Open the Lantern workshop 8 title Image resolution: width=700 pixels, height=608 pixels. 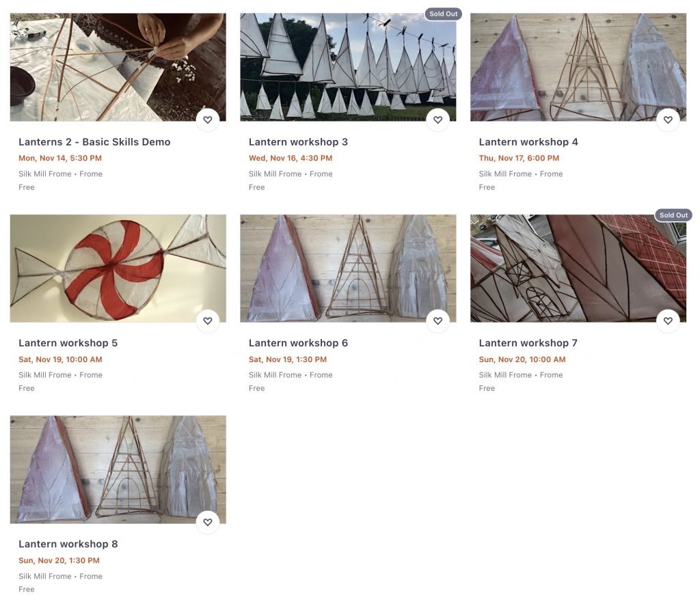tap(68, 544)
